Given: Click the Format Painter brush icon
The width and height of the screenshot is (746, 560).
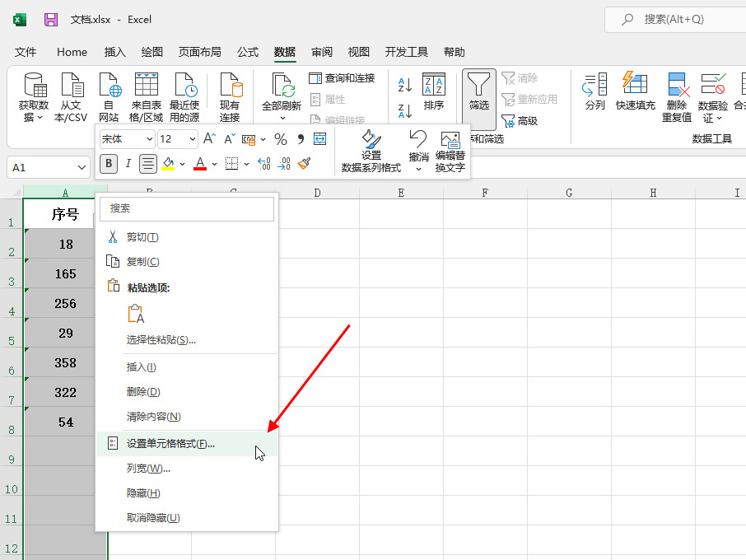Looking at the screenshot, I should (x=305, y=164).
